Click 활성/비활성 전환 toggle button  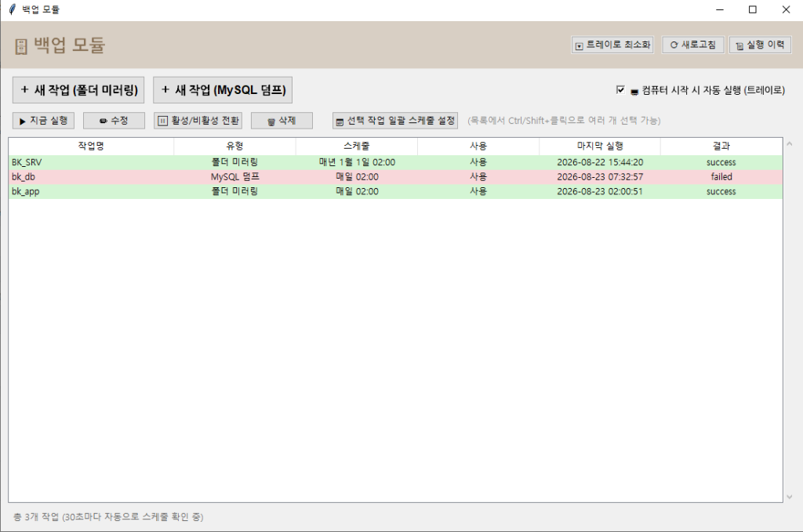pos(198,121)
